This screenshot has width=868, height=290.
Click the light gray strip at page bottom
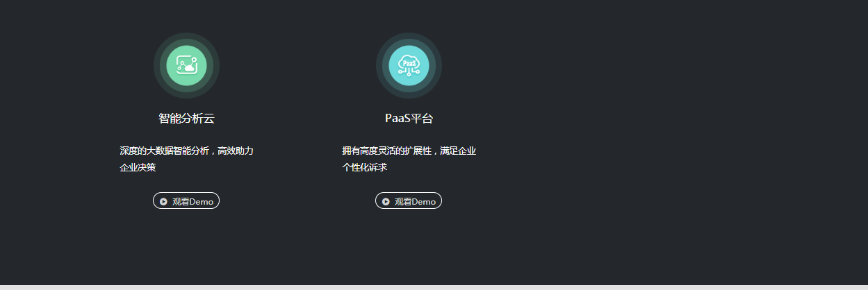[434, 287]
